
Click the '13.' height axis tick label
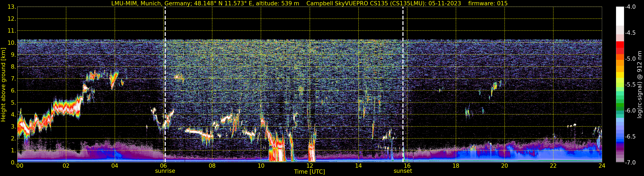click(x=12, y=7)
